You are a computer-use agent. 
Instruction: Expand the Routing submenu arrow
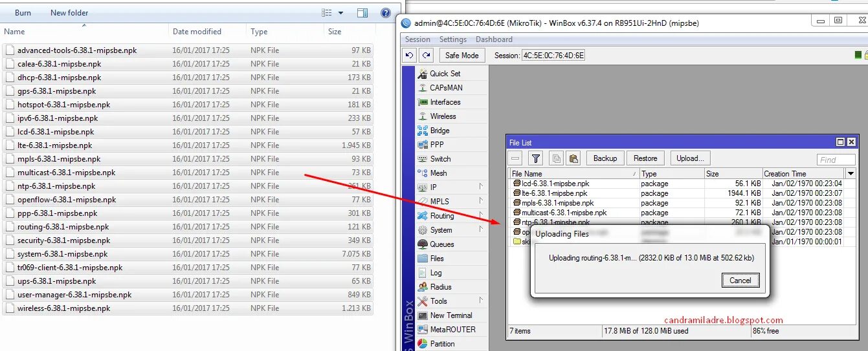(481, 215)
